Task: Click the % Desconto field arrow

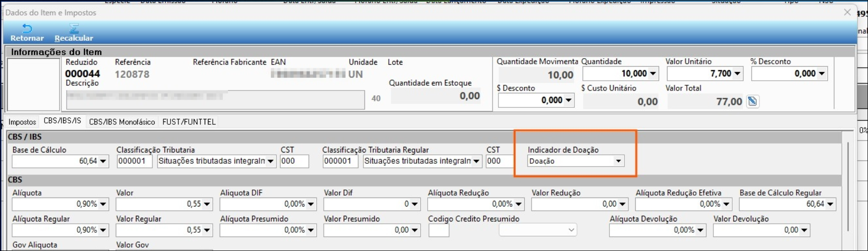Action: coord(822,74)
